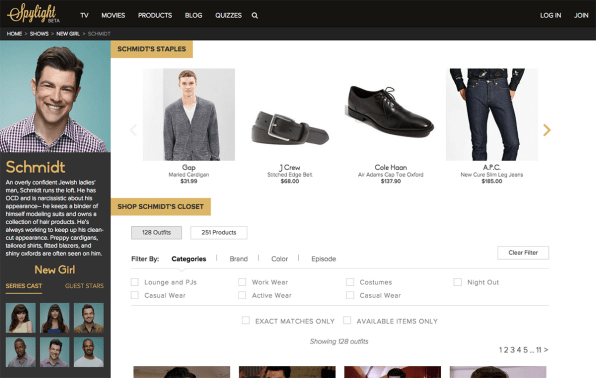Click the New Cure Slim Leg Jeans name
This screenshot has height=378, width=596.
point(492,175)
